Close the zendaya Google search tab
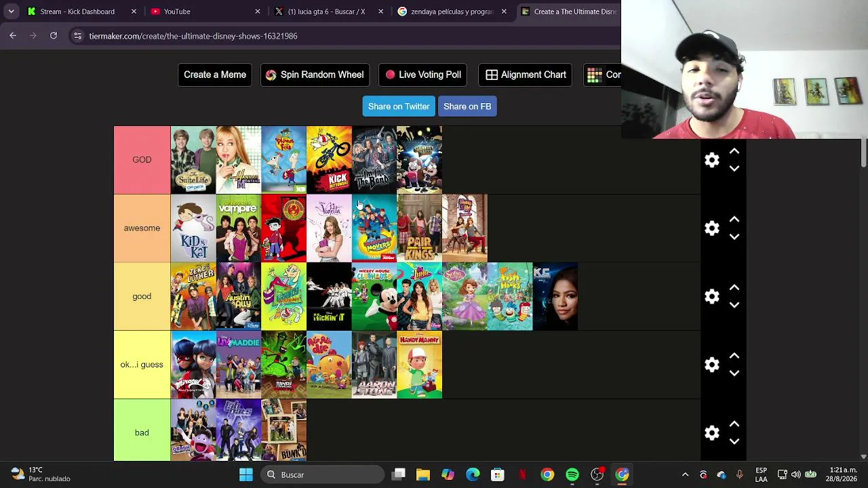Viewport: 868px width, 488px height. click(x=504, y=12)
